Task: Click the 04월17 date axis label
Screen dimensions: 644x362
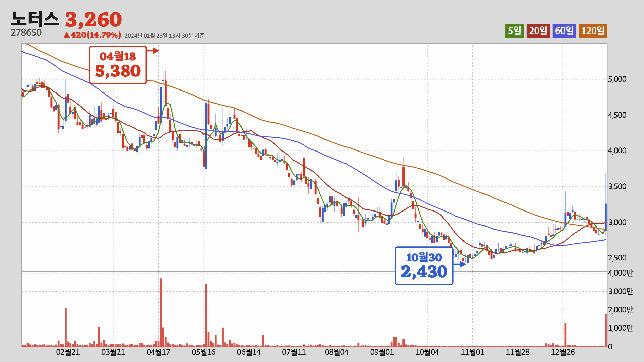Action: (158, 352)
